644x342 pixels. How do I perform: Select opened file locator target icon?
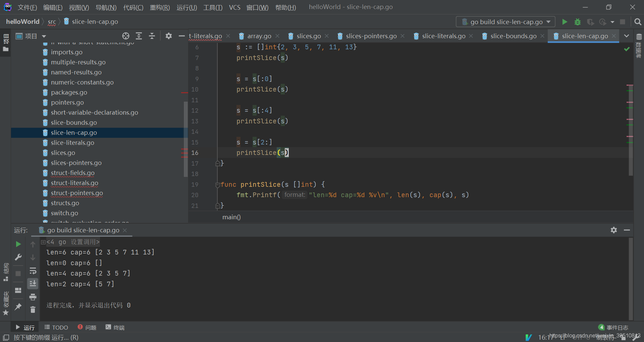126,36
